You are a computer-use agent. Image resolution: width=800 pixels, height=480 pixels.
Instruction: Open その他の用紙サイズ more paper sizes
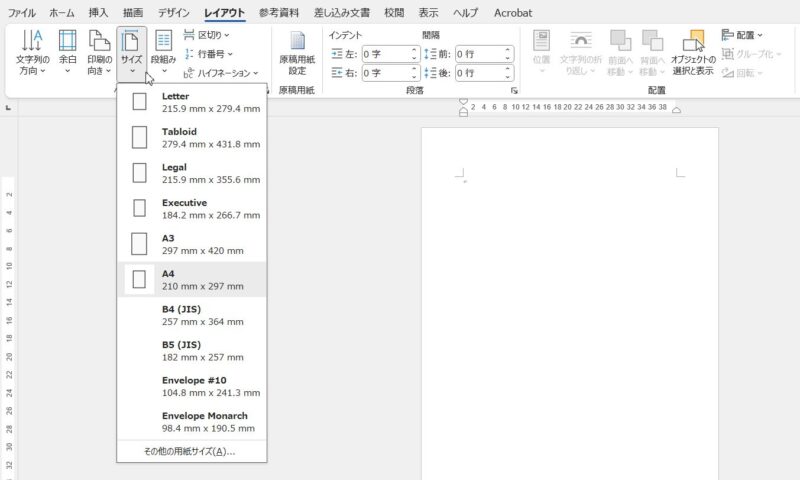tap(190, 452)
